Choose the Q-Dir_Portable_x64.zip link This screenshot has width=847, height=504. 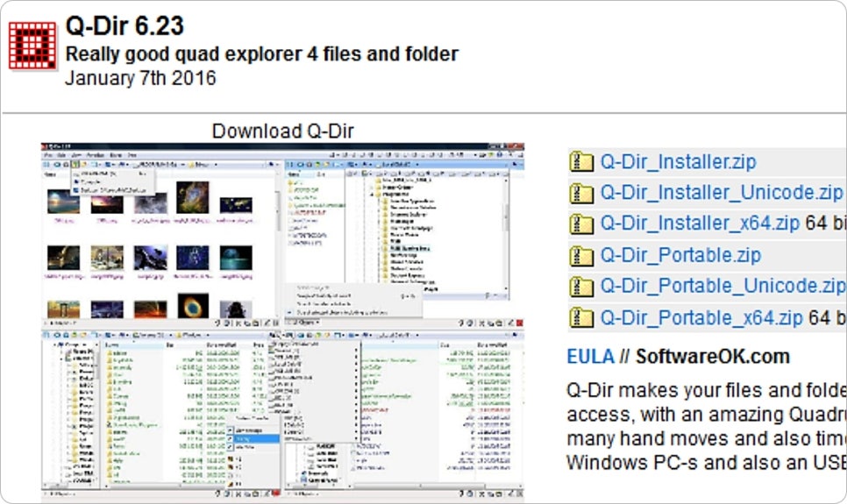701,317
